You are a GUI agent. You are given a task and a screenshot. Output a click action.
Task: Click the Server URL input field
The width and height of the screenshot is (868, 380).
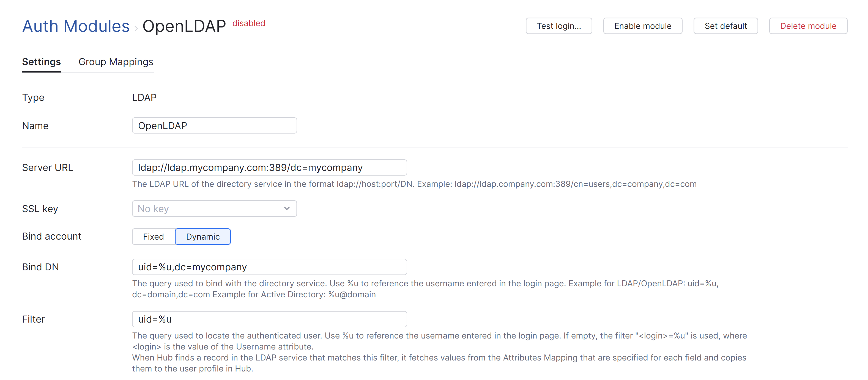(x=270, y=167)
